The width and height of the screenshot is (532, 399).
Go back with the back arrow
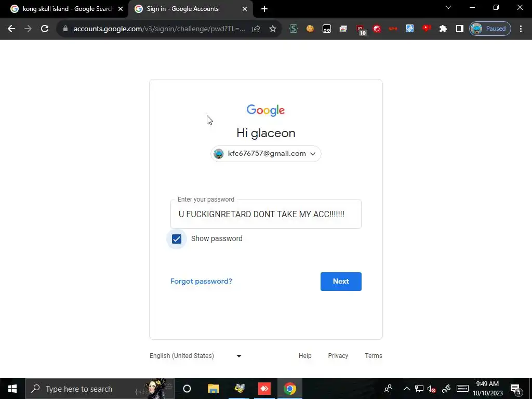[11, 29]
